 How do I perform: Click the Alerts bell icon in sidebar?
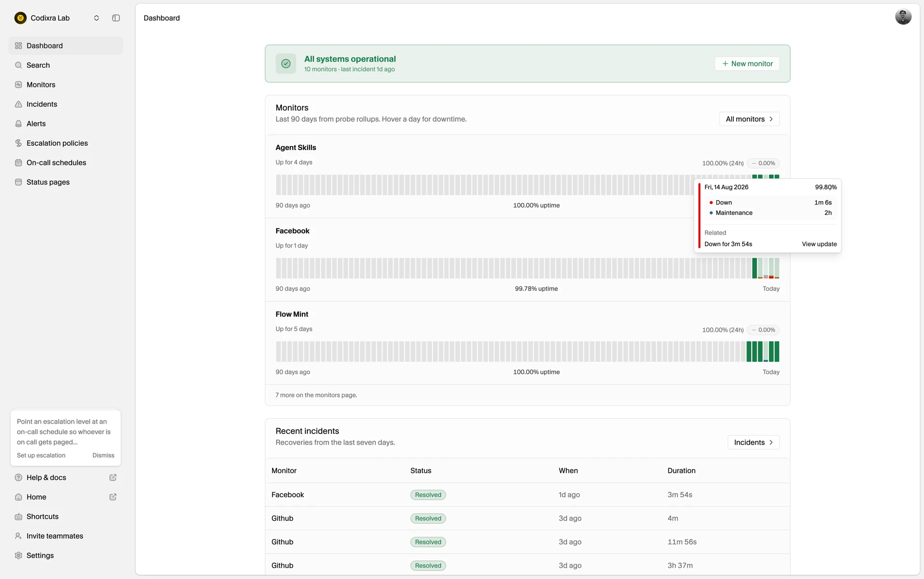[18, 124]
